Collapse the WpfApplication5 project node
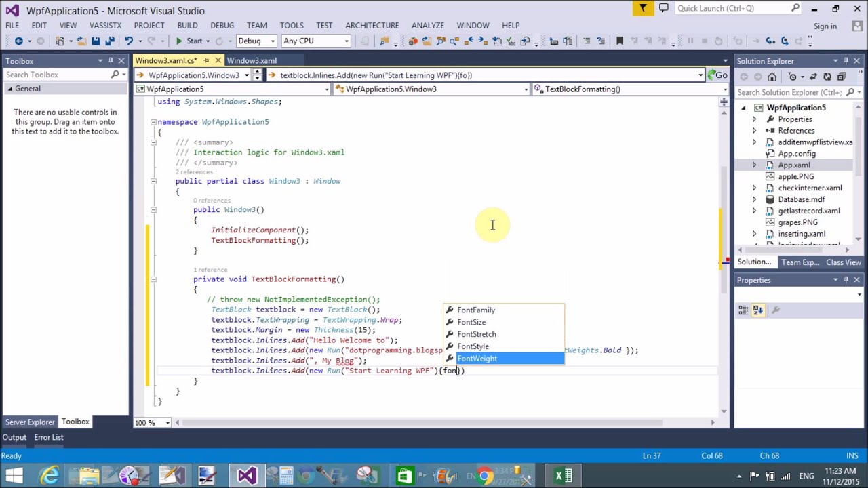868x488 pixels. click(743, 108)
